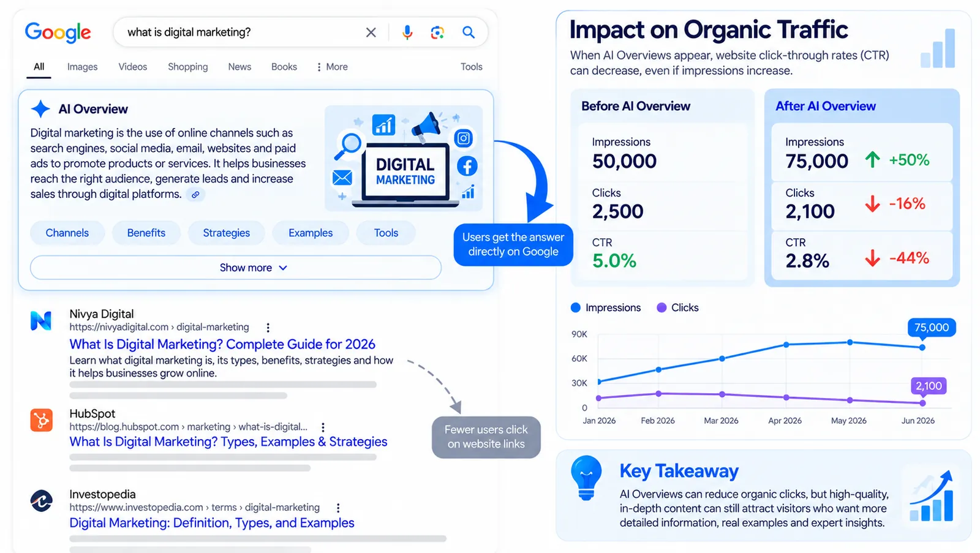Screen dimensions: 980x553
Task: Start voice search with microphone icon
Action: click(x=407, y=32)
